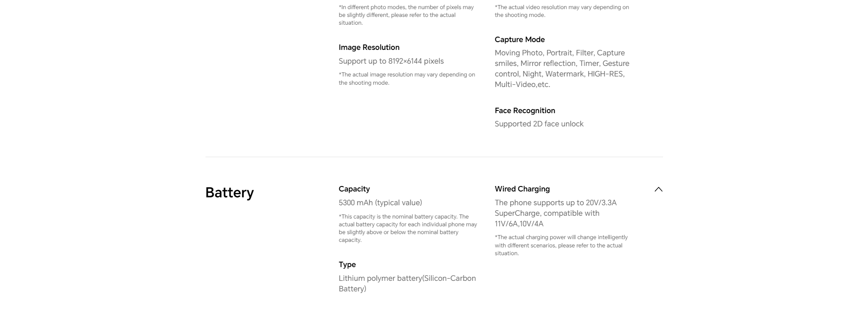Select the 5300 mAh typical value text
Screen dimensions: 868x318
click(380, 203)
